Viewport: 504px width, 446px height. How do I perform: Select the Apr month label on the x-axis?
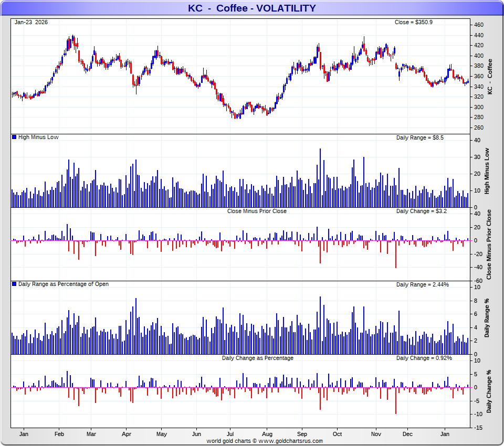pos(126,434)
